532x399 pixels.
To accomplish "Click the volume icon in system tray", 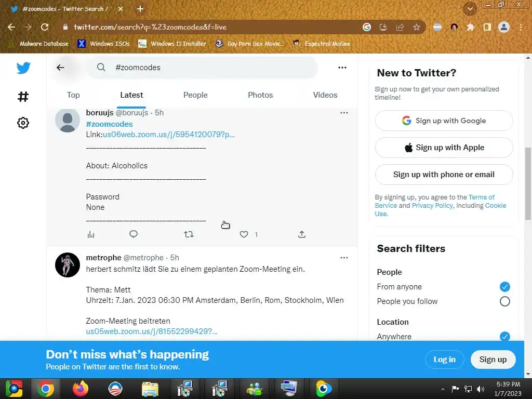I will click(x=481, y=389).
